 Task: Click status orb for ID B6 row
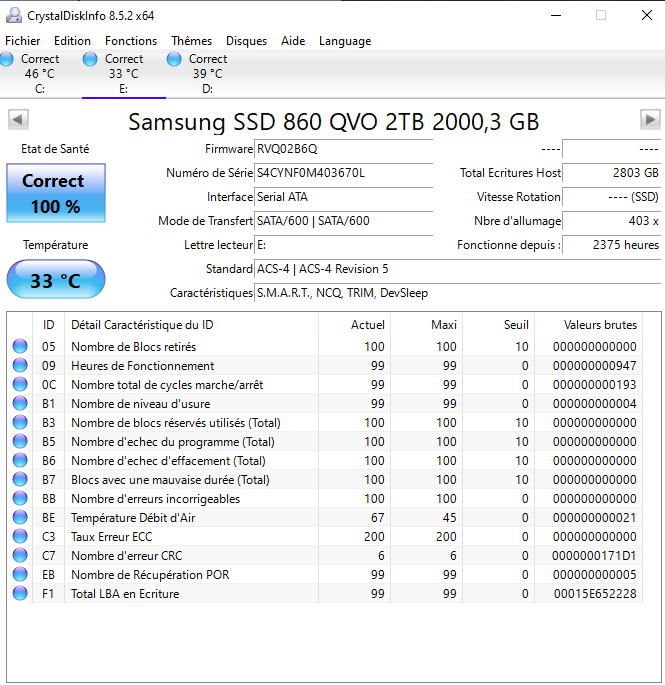tap(20, 460)
